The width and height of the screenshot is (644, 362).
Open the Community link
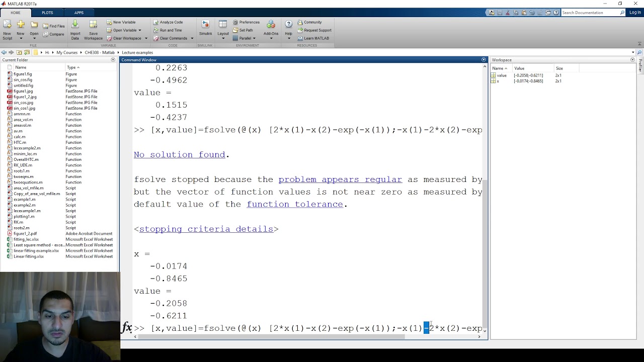(309, 22)
